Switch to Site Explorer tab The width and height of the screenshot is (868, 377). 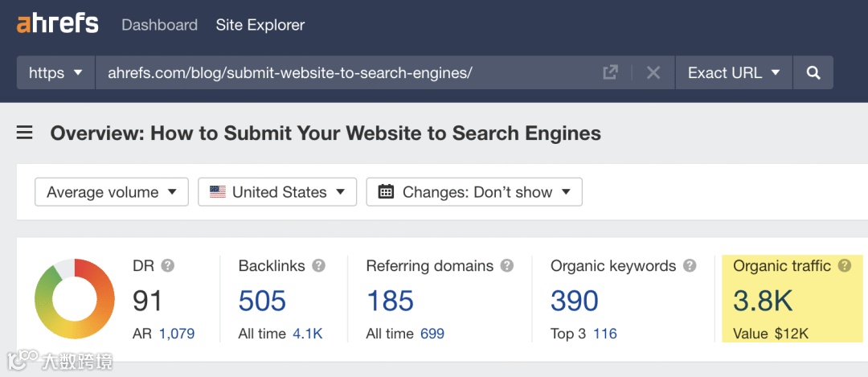point(260,25)
